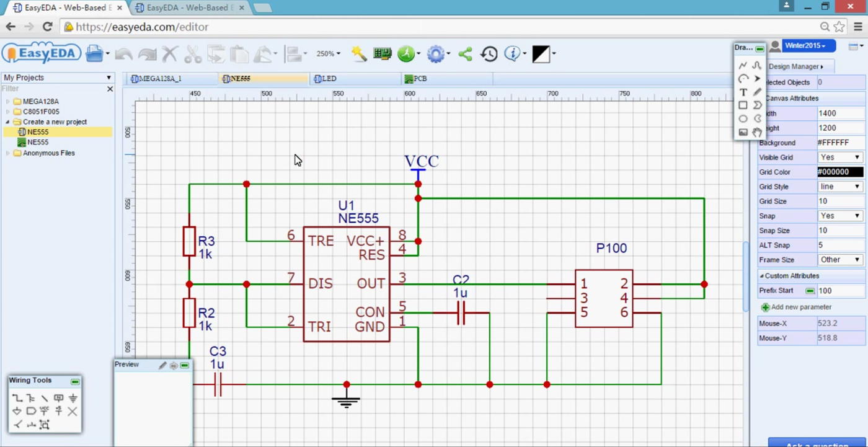Click the Background color value #FFFFFF
This screenshot has width=868, height=447.
pyautogui.click(x=840, y=143)
